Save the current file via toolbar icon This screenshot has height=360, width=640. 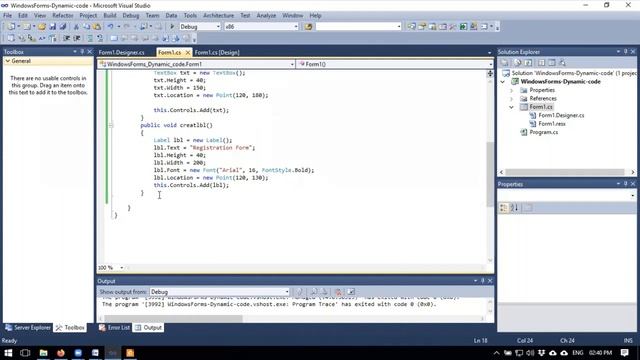[53, 27]
